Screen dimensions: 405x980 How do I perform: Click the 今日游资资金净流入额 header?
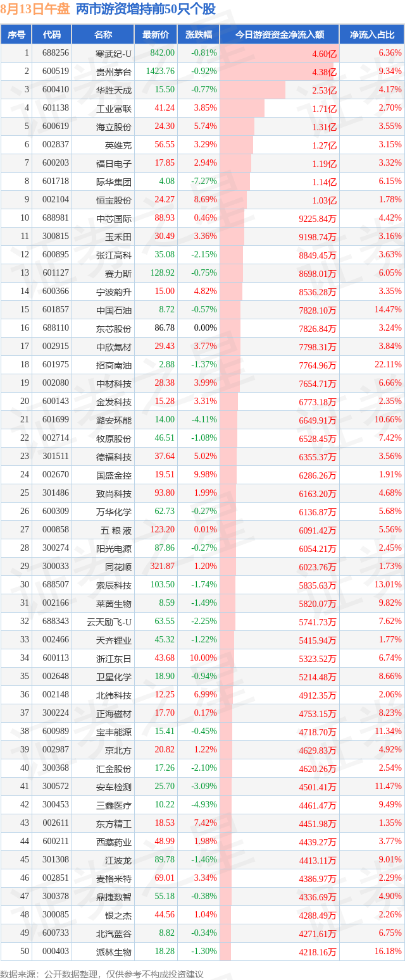[280, 35]
